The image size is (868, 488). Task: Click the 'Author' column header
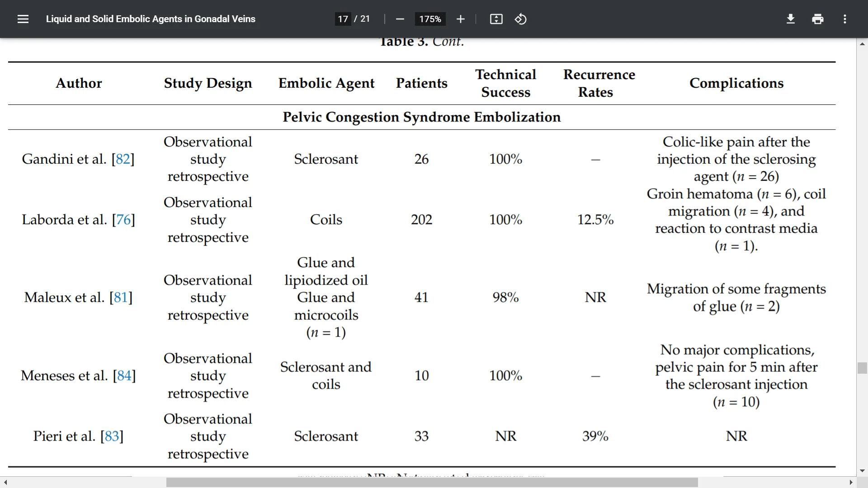point(79,83)
